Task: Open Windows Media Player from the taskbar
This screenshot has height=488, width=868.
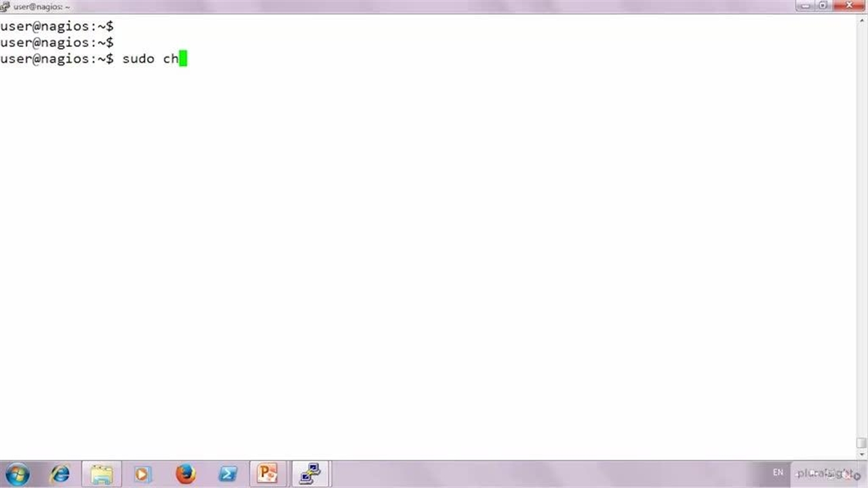Action: point(142,473)
